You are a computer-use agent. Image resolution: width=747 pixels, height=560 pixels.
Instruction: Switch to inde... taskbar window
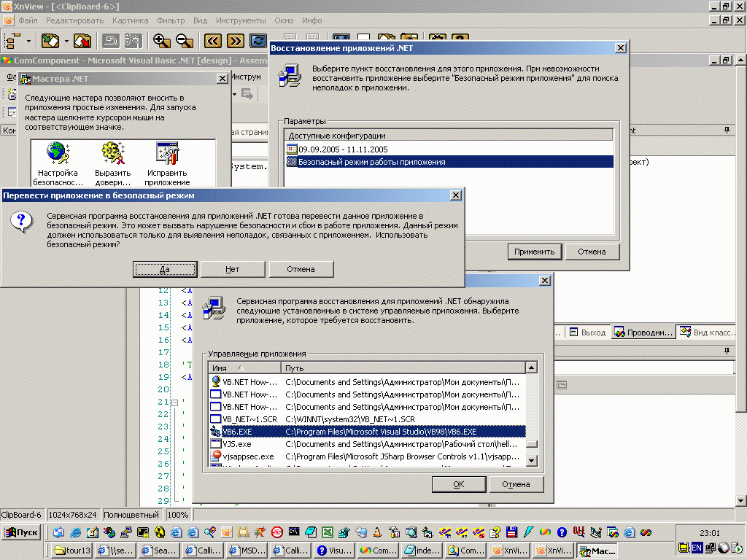point(423,551)
